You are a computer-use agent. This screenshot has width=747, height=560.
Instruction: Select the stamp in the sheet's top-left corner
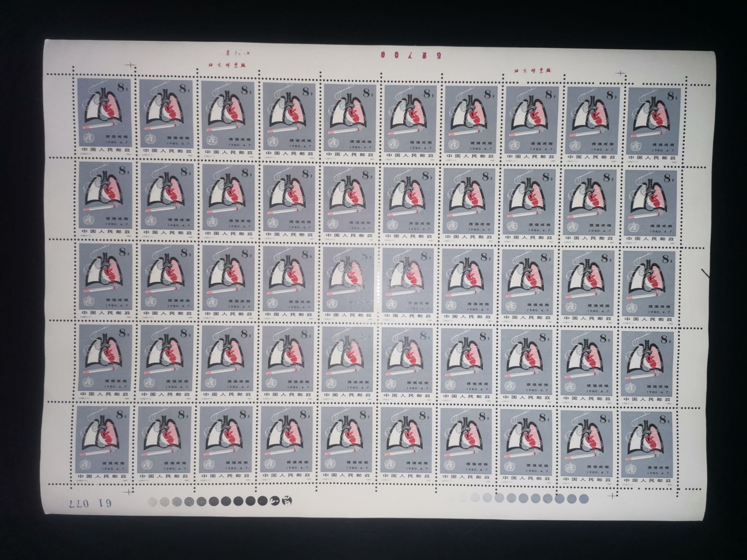tap(104, 116)
